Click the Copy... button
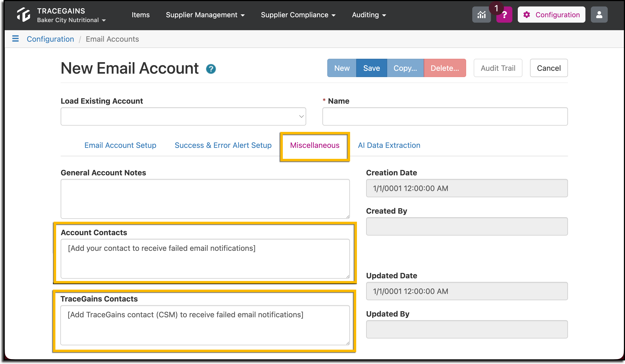This screenshot has height=364, width=625. click(x=405, y=68)
